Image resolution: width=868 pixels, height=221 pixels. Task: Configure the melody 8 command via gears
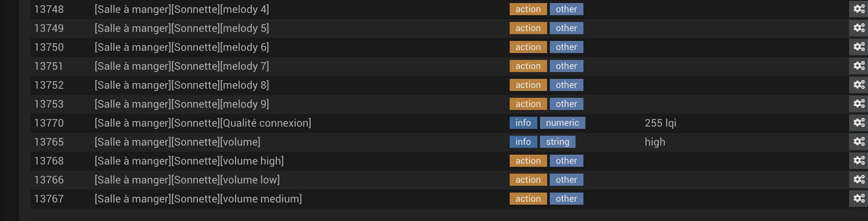(859, 85)
